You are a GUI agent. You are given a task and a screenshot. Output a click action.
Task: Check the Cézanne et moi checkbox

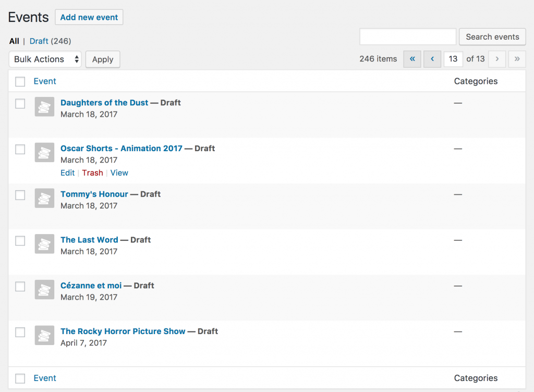[x=20, y=287]
